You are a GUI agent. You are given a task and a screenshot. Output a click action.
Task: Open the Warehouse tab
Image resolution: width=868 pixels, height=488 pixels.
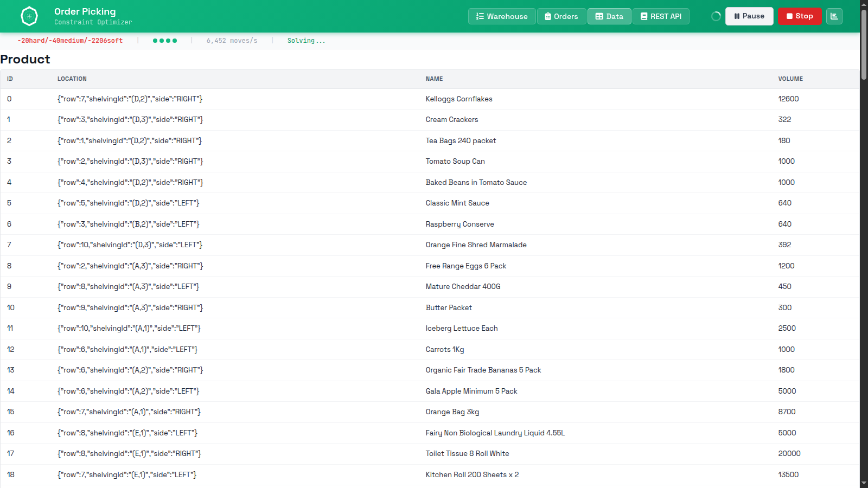click(x=502, y=16)
